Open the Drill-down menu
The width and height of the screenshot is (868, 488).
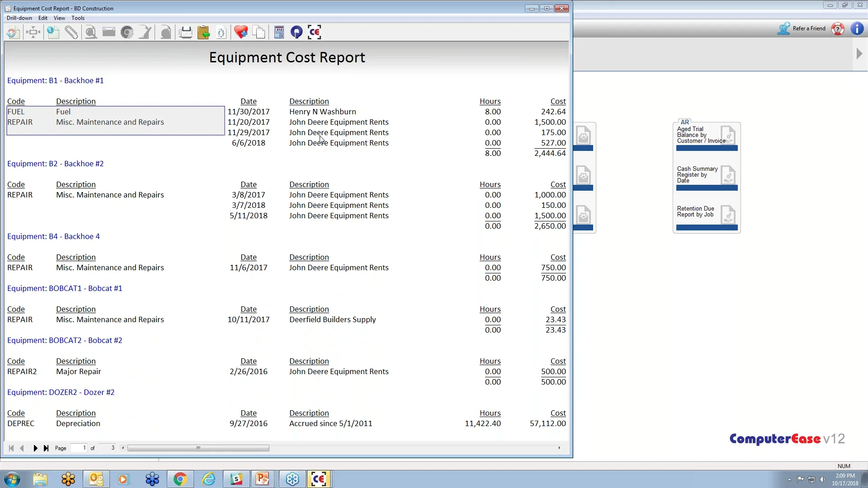[x=19, y=18]
